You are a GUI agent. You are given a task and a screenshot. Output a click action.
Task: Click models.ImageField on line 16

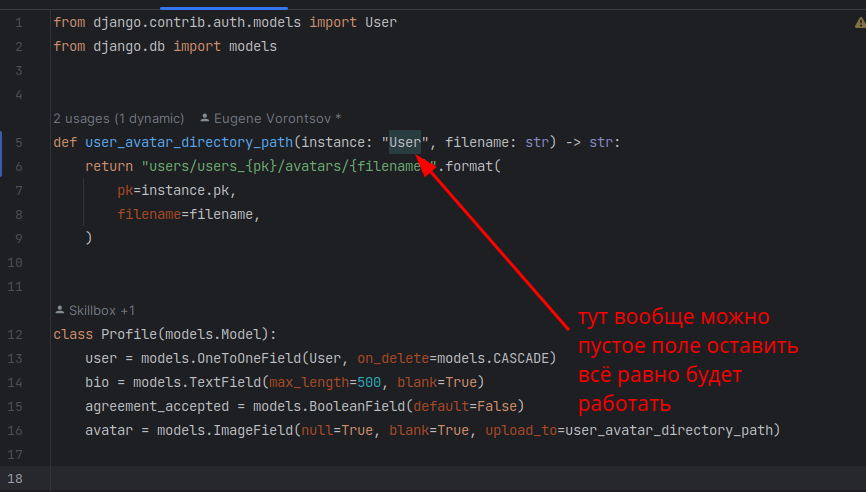(225, 430)
